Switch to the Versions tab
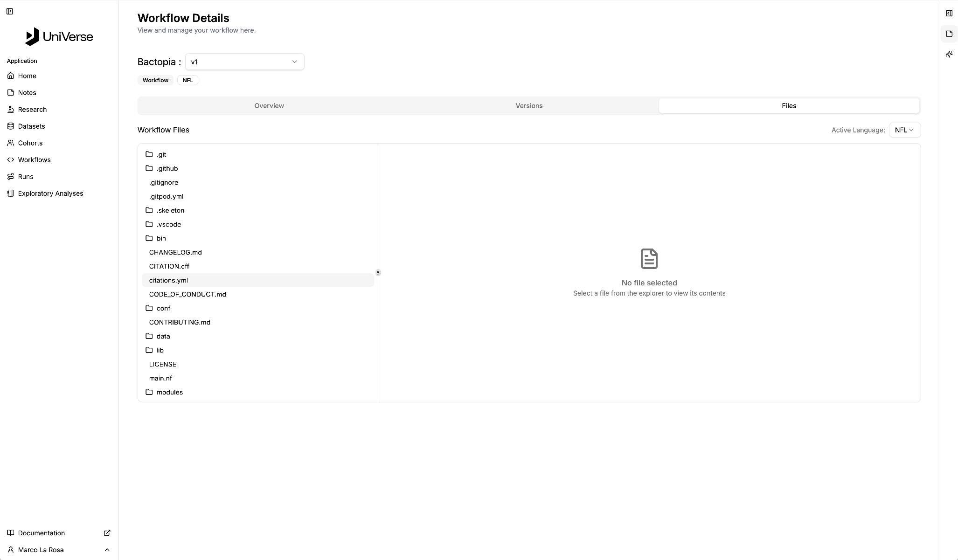This screenshot has height=560, width=958. pyautogui.click(x=529, y=106)
